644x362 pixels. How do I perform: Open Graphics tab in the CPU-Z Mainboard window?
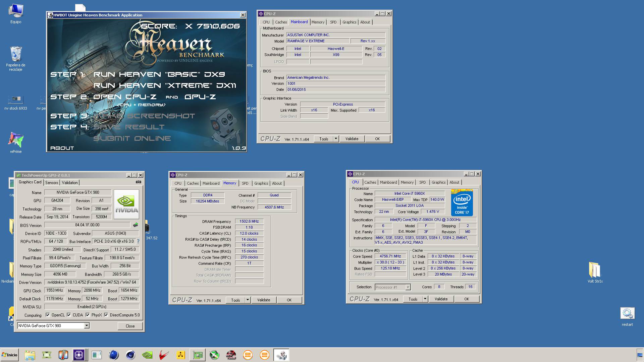349,22
